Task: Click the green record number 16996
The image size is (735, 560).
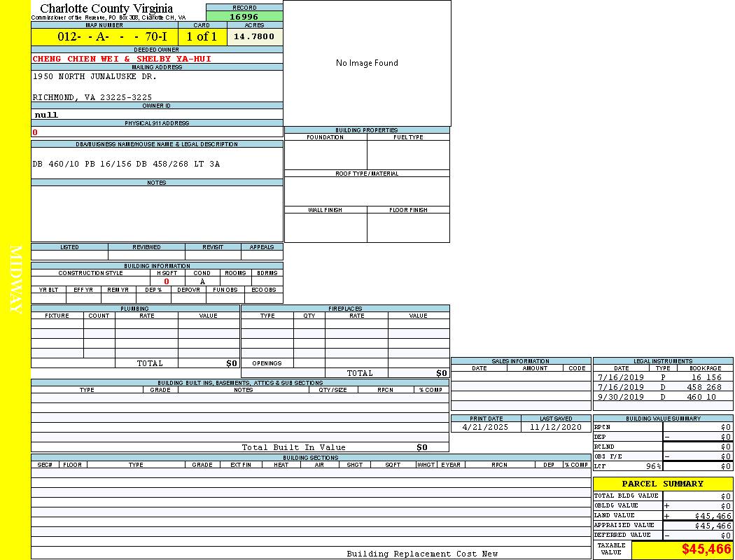Action: 244,16
